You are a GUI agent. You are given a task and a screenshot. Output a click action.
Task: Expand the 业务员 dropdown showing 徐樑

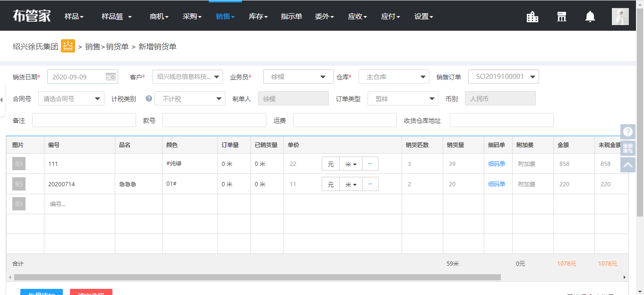(299, 77)
